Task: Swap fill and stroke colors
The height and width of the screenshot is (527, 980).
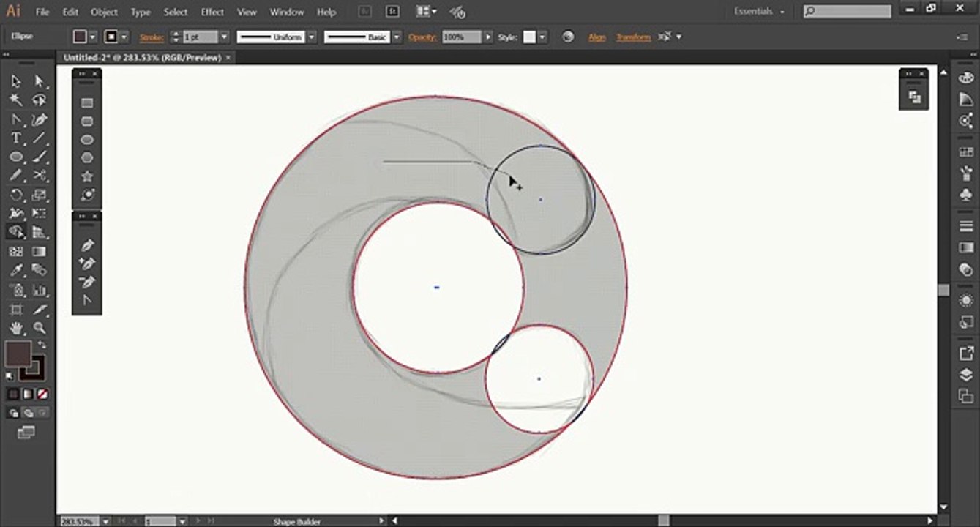Action: 42,345
